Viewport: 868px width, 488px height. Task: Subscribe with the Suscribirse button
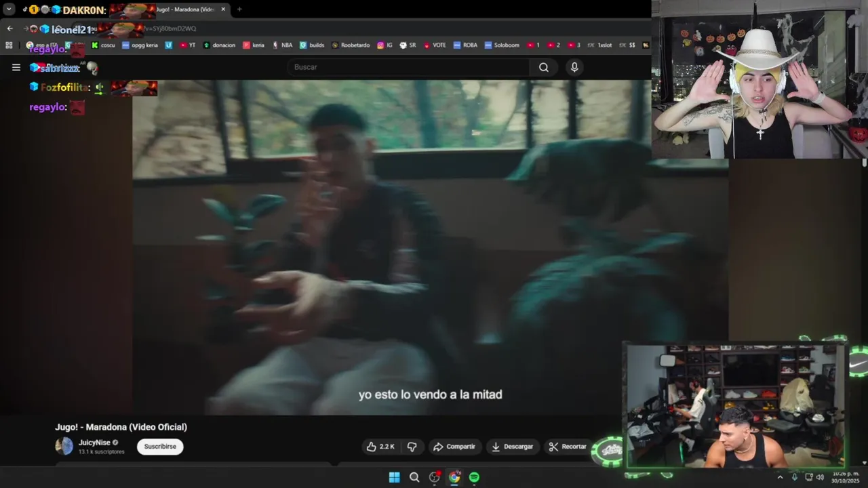pos(160,447)
